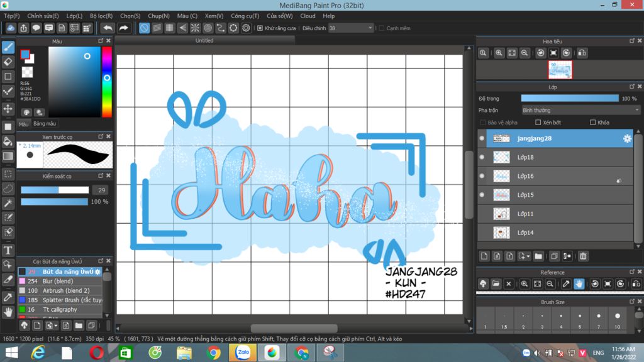Open Opera from the taskbar
The height and width of the screenshot is (362, 644).
[96, 353]
